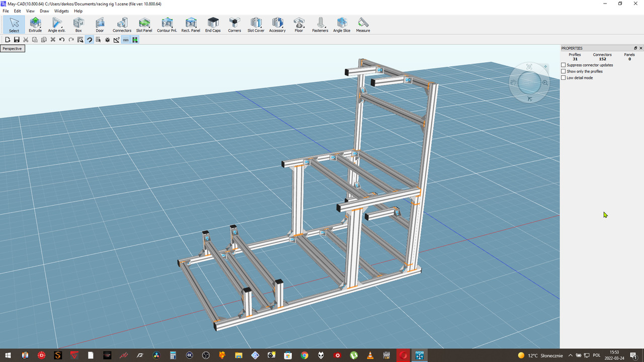Click the paste clipboard icon
The height and width of the screenshot is (362, 644).
tap(35, 40)
